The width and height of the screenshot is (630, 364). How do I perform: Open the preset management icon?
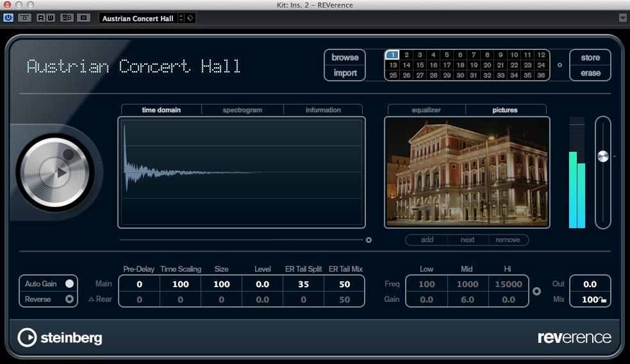83,18
